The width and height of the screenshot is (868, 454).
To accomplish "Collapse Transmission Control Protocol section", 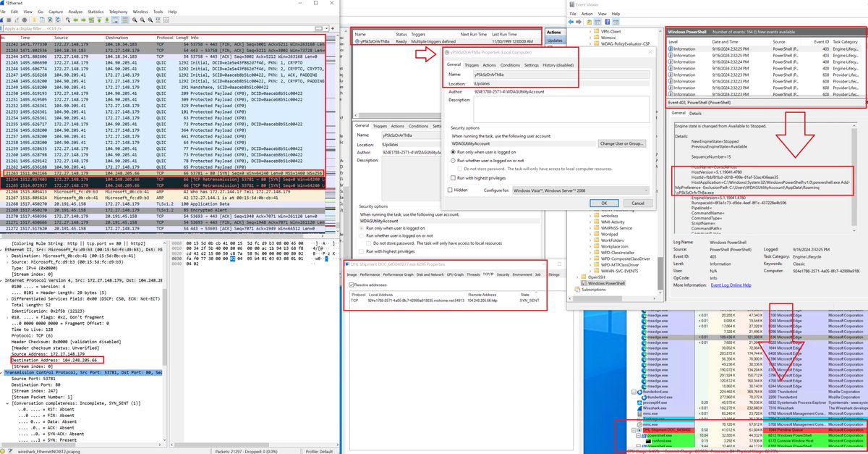I will [1, 372].
